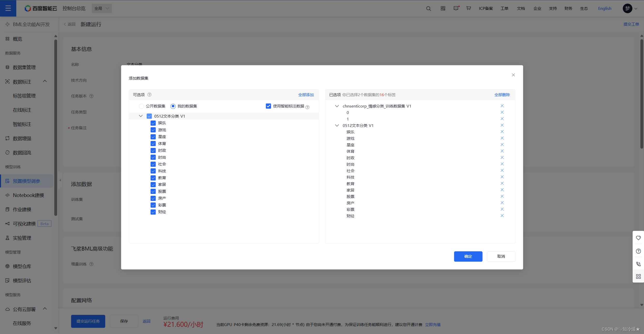Remove 娱乐 label from selected list

pos(502,132)
